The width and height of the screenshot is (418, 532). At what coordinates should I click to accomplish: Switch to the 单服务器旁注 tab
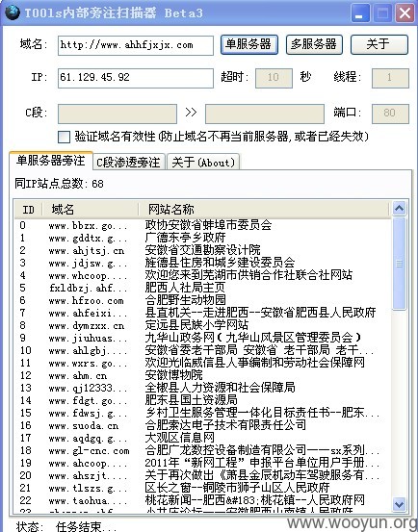tap(51, 160)
